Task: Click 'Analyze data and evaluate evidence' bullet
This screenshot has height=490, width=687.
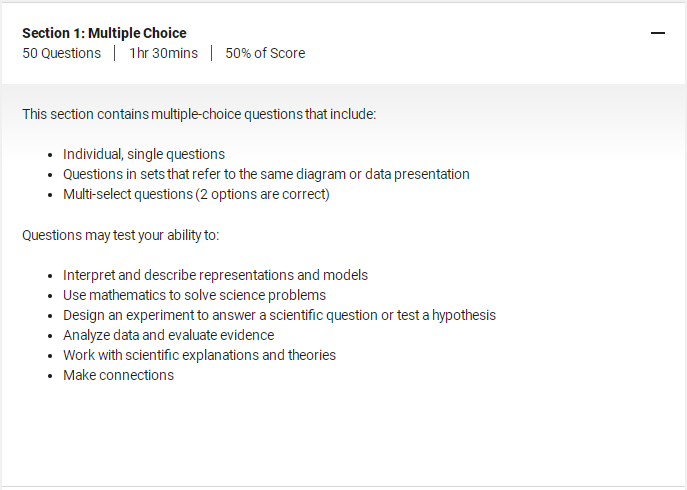Action: (168, 335)
